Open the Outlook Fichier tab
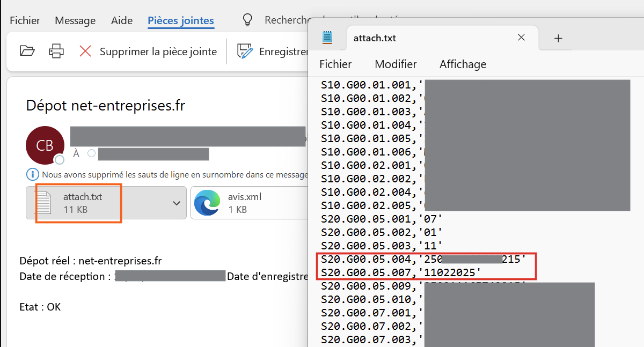Viewport: 644px width, 347px height. coord(25,21)
